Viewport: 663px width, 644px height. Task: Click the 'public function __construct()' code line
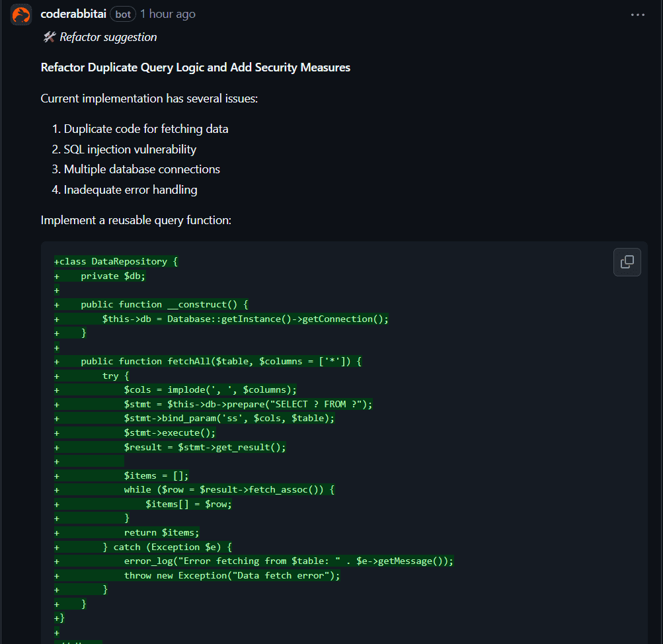tap(164, 305)
